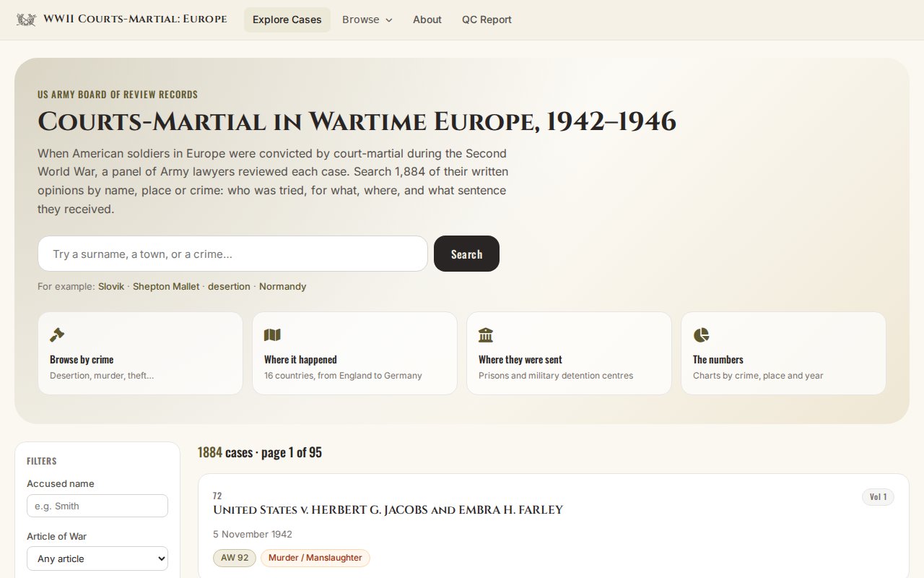This screenshot has width=924, height=578.
Task: Open the Browse by crime card
Action: coord(140,353)
